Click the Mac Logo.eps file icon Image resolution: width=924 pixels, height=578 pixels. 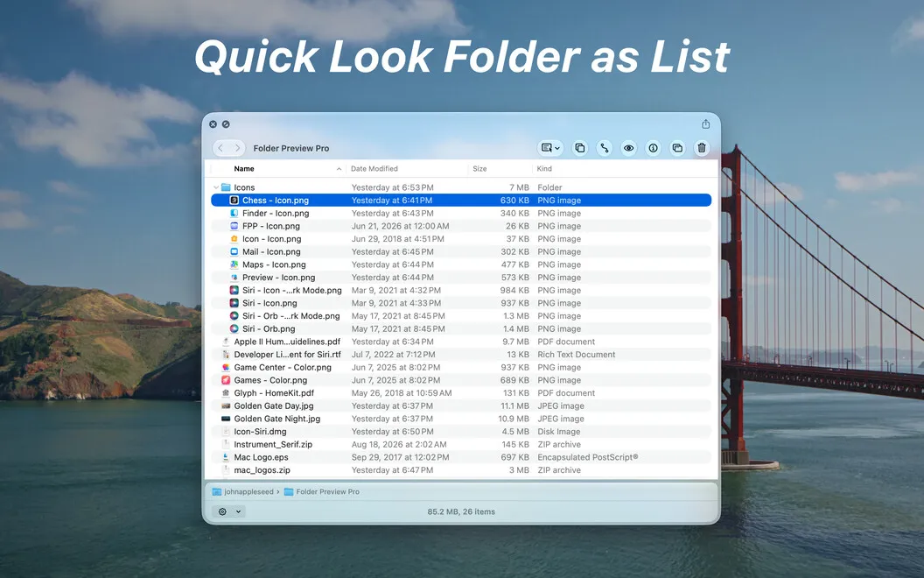click(x=226, y=457)
